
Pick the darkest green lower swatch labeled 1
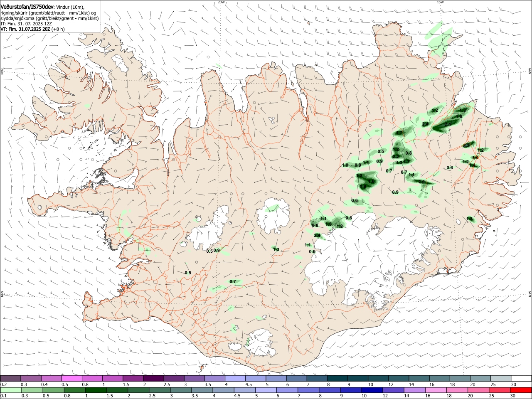coord(96,390)
